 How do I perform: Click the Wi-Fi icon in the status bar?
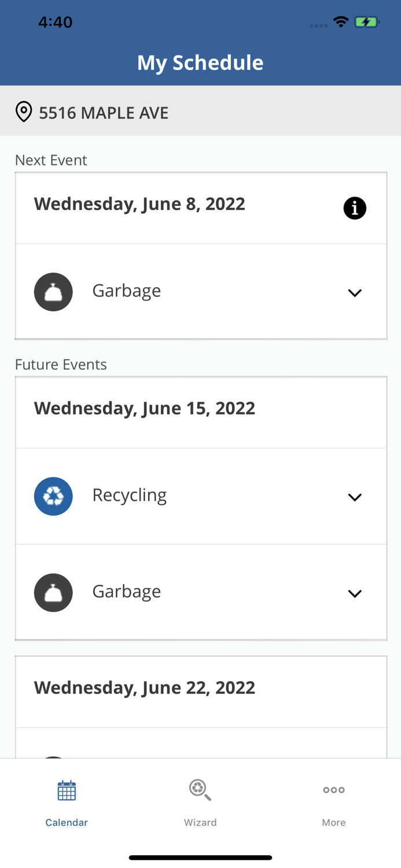(x=341, y=21)
